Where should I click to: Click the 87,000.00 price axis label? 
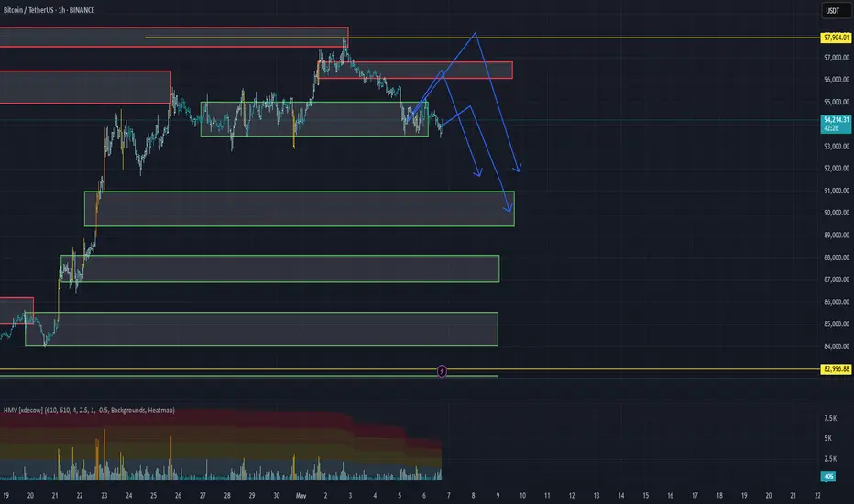pos(836,279)
